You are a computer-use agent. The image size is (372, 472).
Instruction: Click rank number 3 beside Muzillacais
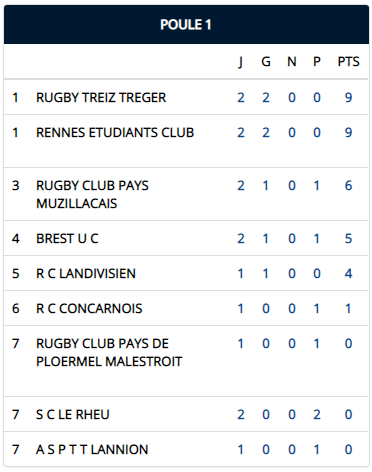(x=16, y=186)
